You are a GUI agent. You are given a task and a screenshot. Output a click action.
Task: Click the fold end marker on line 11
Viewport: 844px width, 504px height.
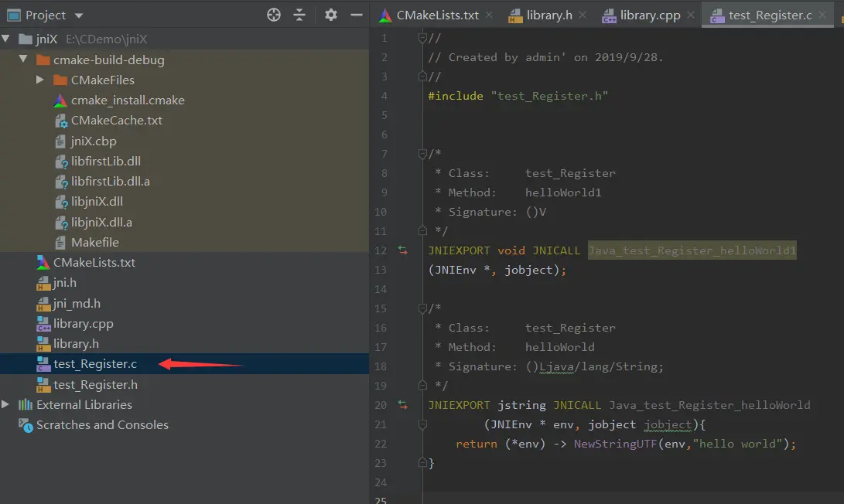[x=422, y=231]
